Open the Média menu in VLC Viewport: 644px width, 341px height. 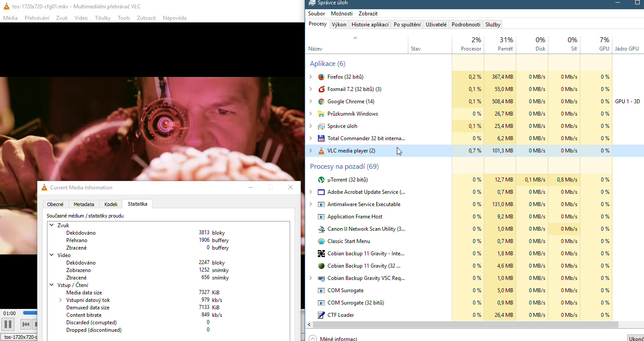(11, 18)
